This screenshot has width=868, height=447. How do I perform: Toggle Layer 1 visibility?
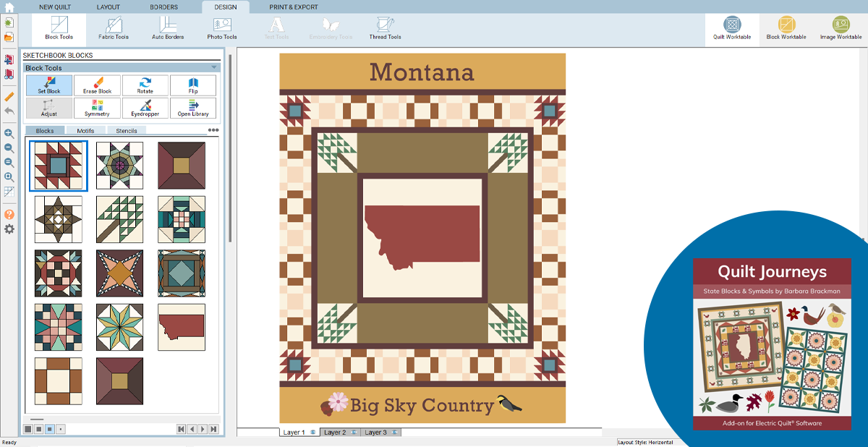click(312, 433)
